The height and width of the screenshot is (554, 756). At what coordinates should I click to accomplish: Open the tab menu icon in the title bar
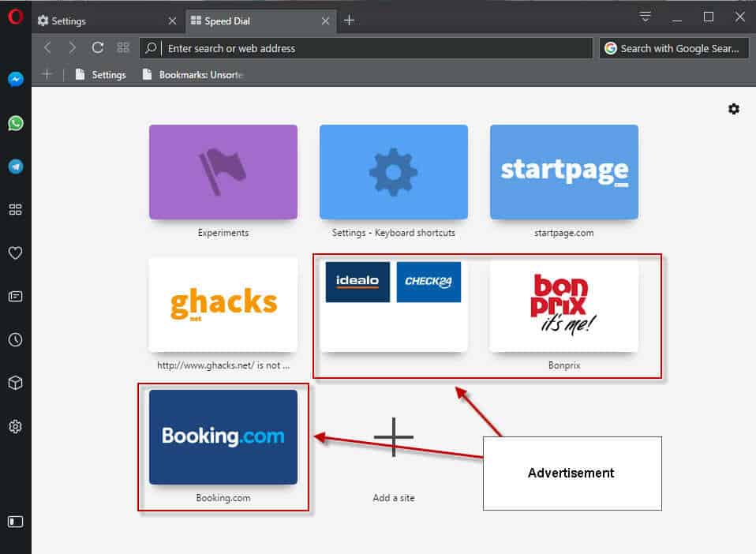(645, 17)
